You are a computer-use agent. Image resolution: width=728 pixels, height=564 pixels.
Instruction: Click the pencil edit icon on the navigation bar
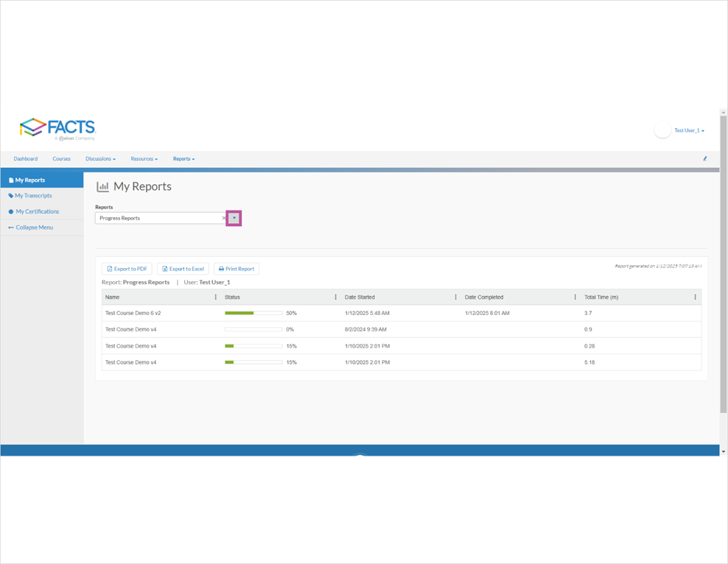point(704,158)
